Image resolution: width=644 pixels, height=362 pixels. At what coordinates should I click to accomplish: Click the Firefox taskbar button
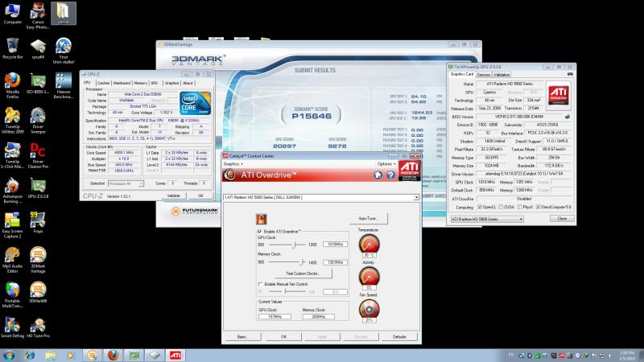113,356
